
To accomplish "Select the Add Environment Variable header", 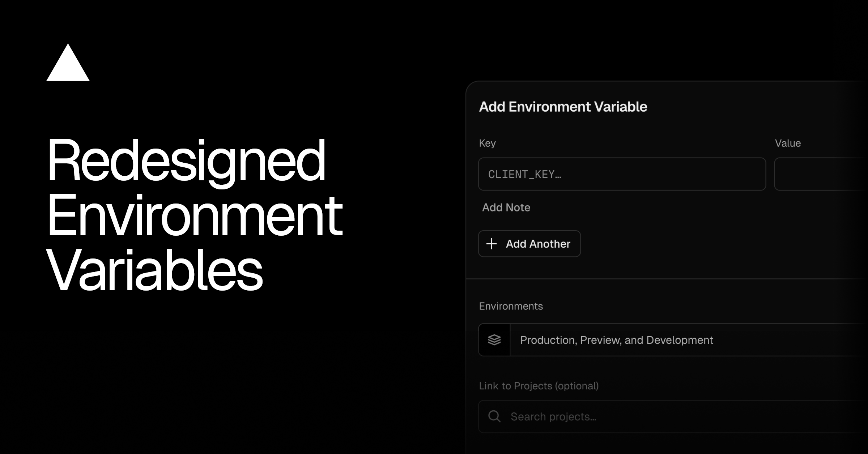I will pos(563,107).
